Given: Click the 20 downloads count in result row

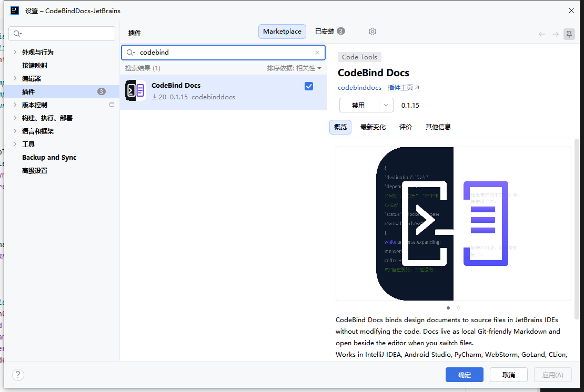Looking at the screenshot, I should [x=159, y=97].
